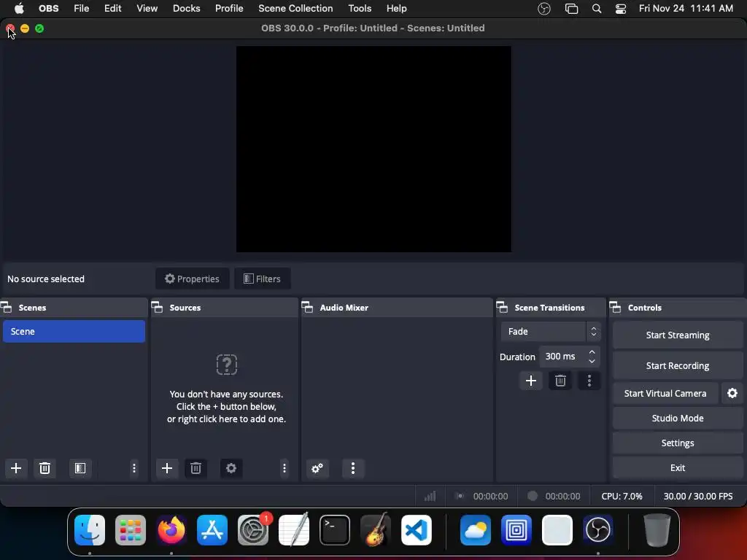
Task: Open the Scene Collection menu
Action: tap(295, 9)
